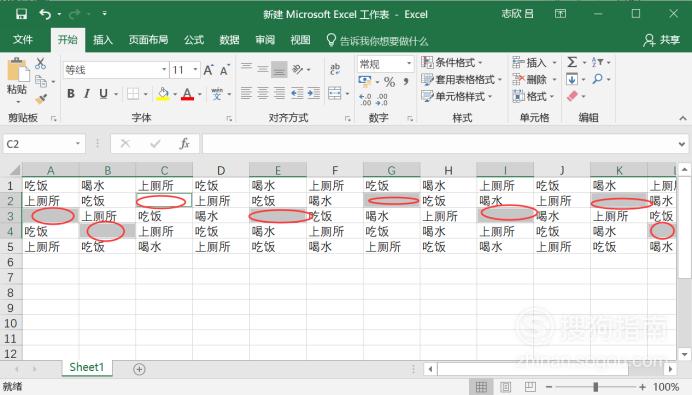
Task: Toggle align text right
Action: coord(279,93)
